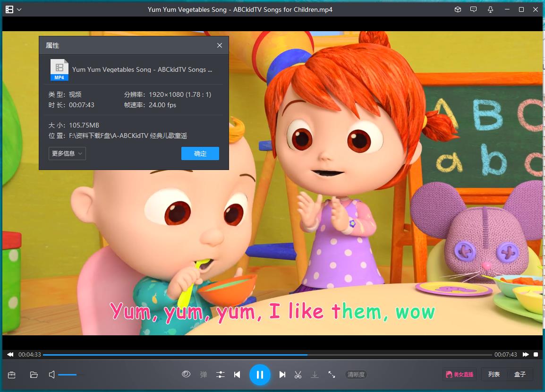Click the download arrow icon

coord(315,375)
